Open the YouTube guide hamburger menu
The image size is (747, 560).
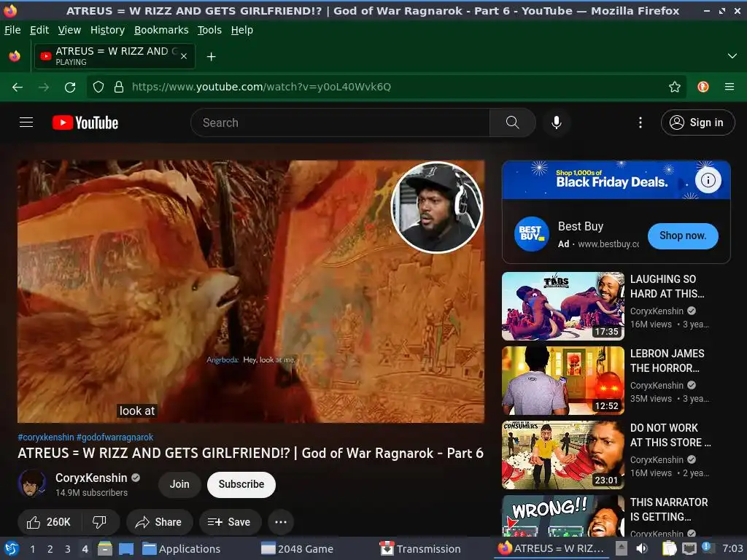[x=26, y=122]
